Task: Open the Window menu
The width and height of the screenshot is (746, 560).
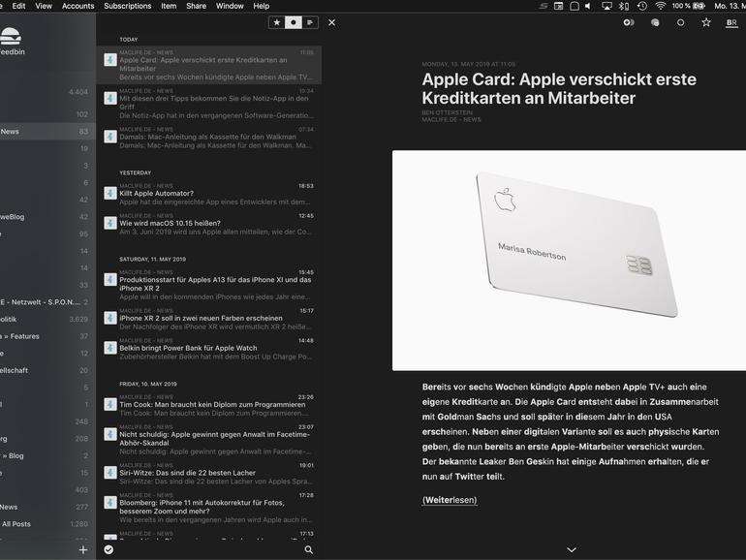Action: (x=230, y=6)
